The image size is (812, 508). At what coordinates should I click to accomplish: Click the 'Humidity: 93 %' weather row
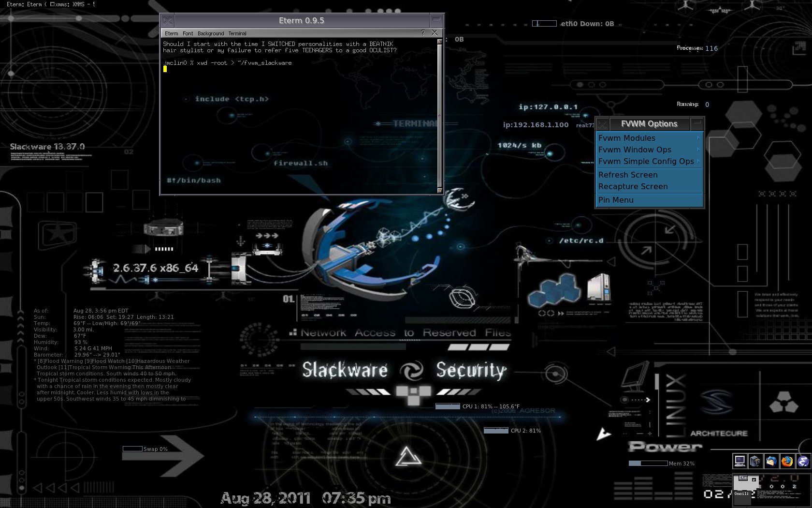tap(61, 342)
